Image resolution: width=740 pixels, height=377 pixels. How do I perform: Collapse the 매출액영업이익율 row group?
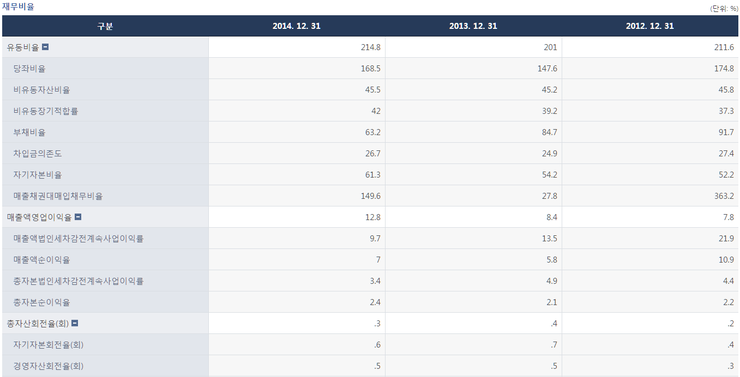[x=78, y=217]
